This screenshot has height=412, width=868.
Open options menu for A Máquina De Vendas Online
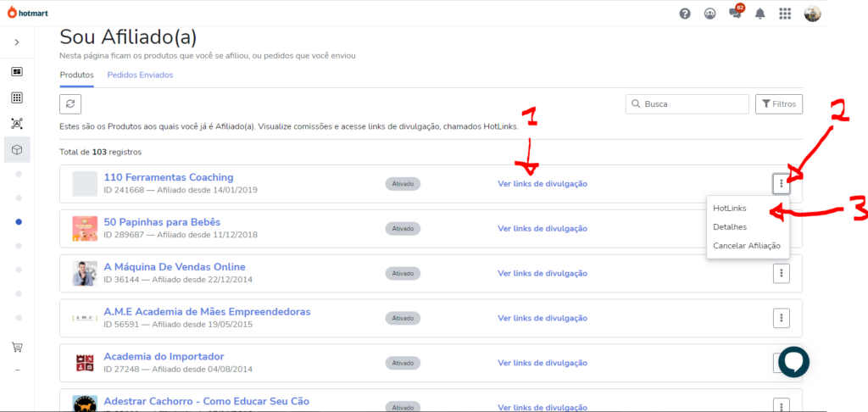tap(782, 272)
